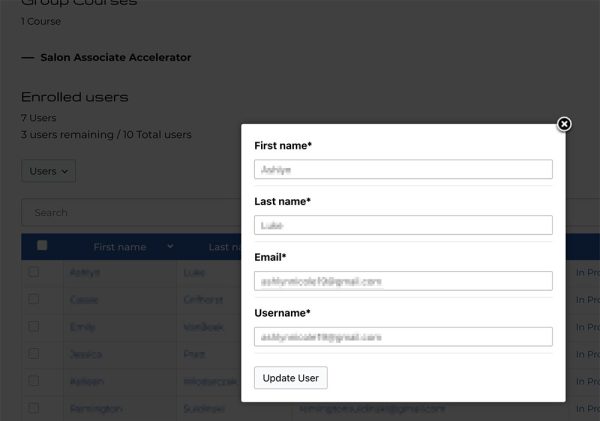Click the Search box above the table
The image size is (600, 421).
tap(131, 212)
